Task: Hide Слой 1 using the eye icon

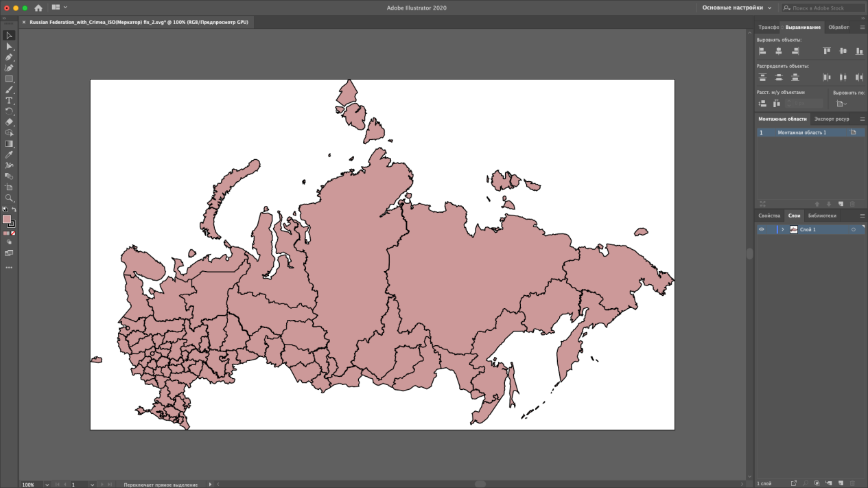Action: pos(761,229)
